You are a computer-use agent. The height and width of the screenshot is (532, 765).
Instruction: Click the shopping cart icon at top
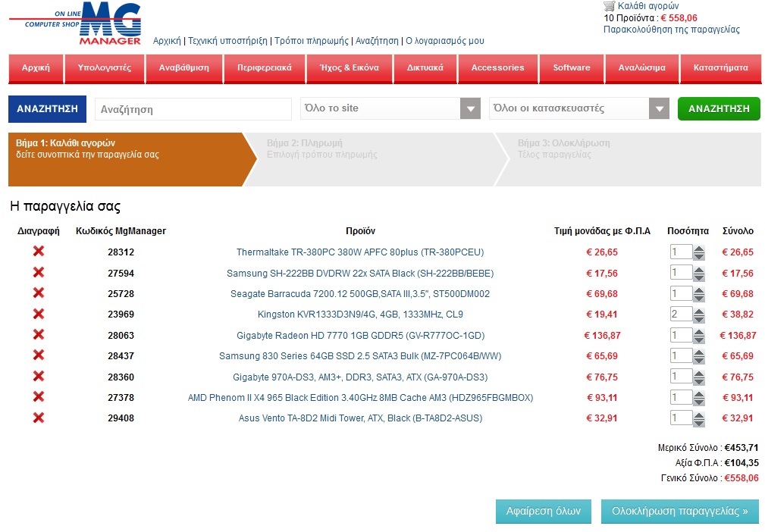609,6
